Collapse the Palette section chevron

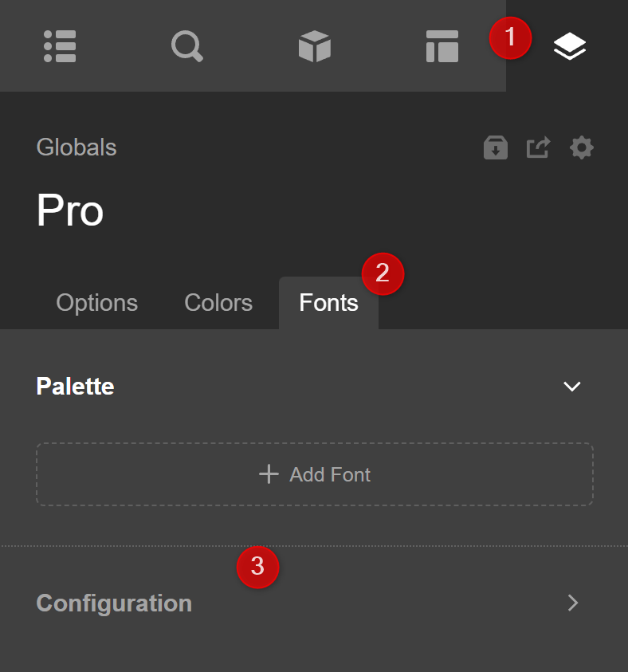click(571, 387)
